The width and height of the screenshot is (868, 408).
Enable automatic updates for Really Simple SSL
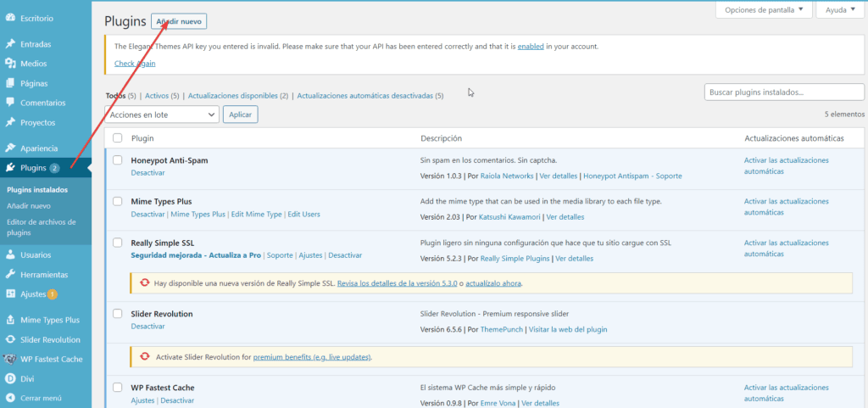pos(786,248)
